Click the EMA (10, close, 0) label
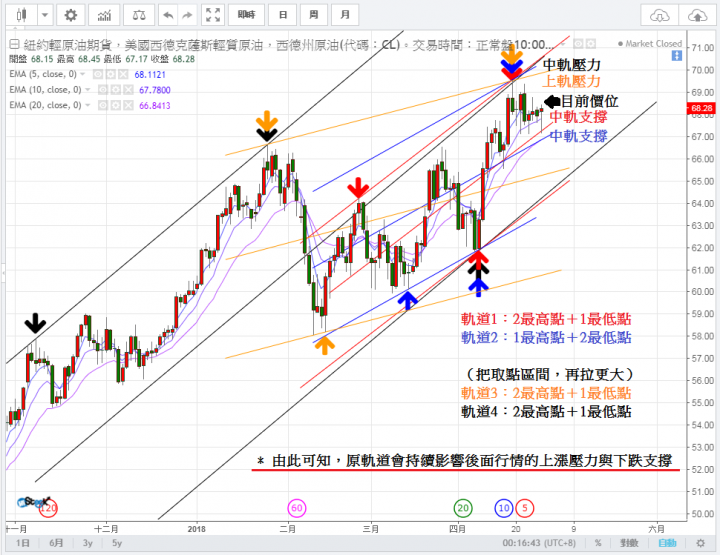 coord(45,90)
